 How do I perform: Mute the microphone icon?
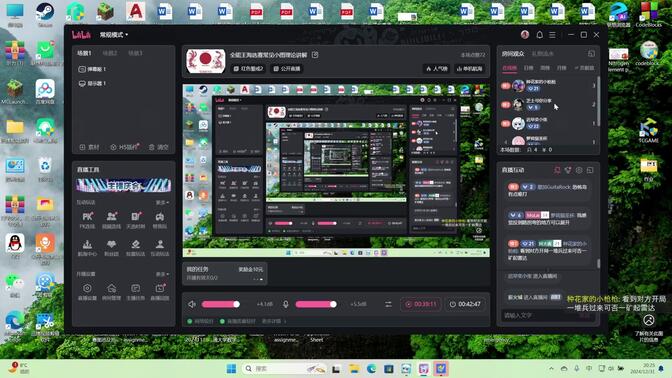[x=285, y=304]
